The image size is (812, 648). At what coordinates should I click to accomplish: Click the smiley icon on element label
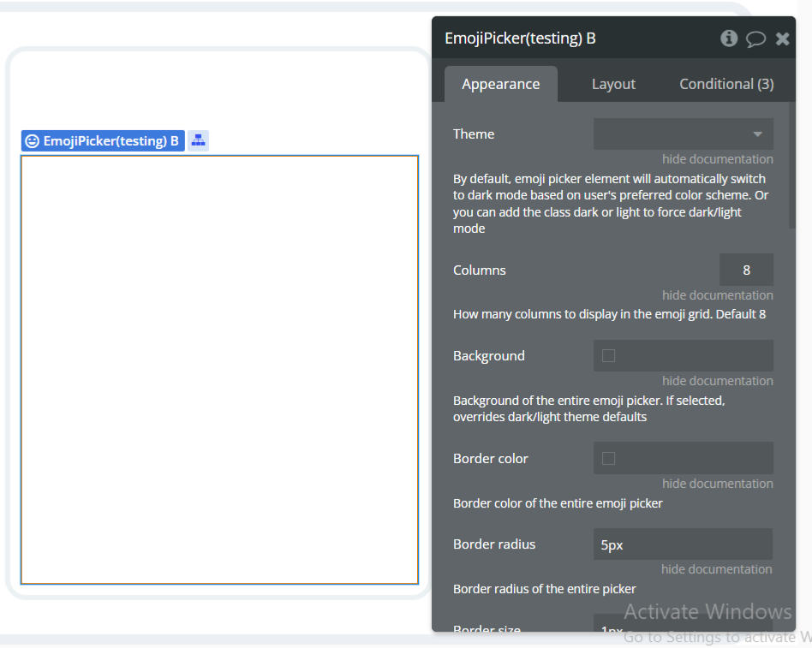(x=32, y=140)
